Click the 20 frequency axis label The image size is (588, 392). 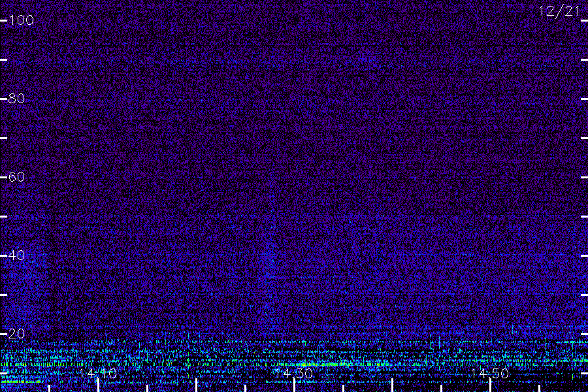pyautogui.click(x=16, y=333)
